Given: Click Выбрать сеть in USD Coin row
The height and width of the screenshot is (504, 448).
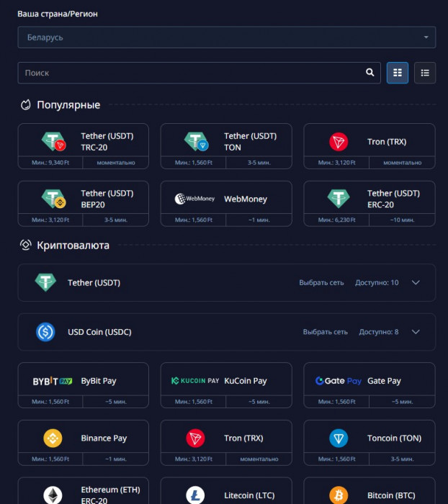Looking at the screenshot, I should point(325,332).
